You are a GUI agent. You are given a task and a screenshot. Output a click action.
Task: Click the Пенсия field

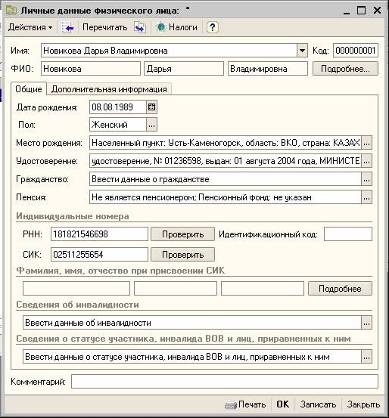click(x=226, y=197)
